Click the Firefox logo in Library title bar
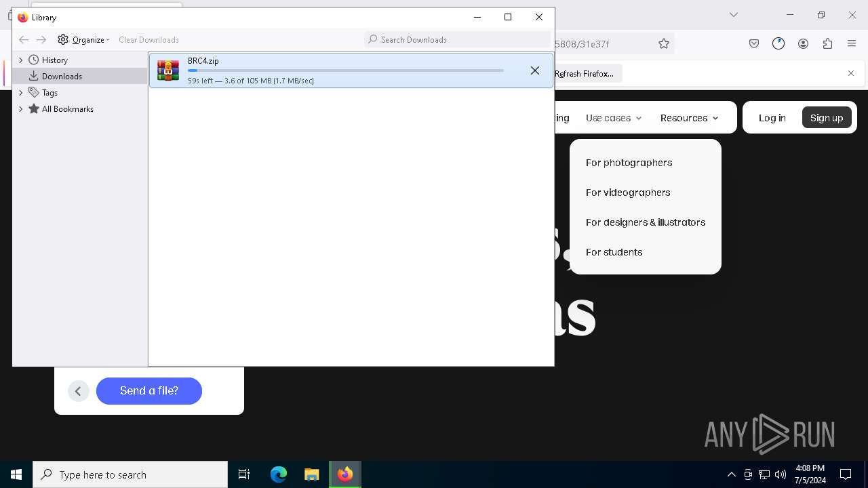The width and height of the screenshot is (868, 488). tap(23, 18)
